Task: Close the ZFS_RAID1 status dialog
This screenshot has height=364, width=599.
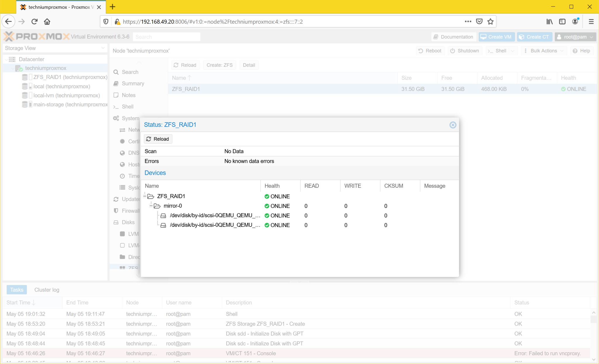Action: point(453,125)
